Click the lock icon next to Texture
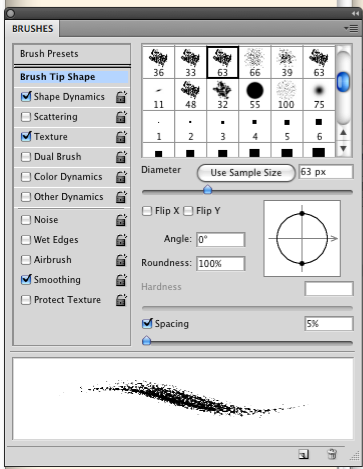 click(121, 137)
